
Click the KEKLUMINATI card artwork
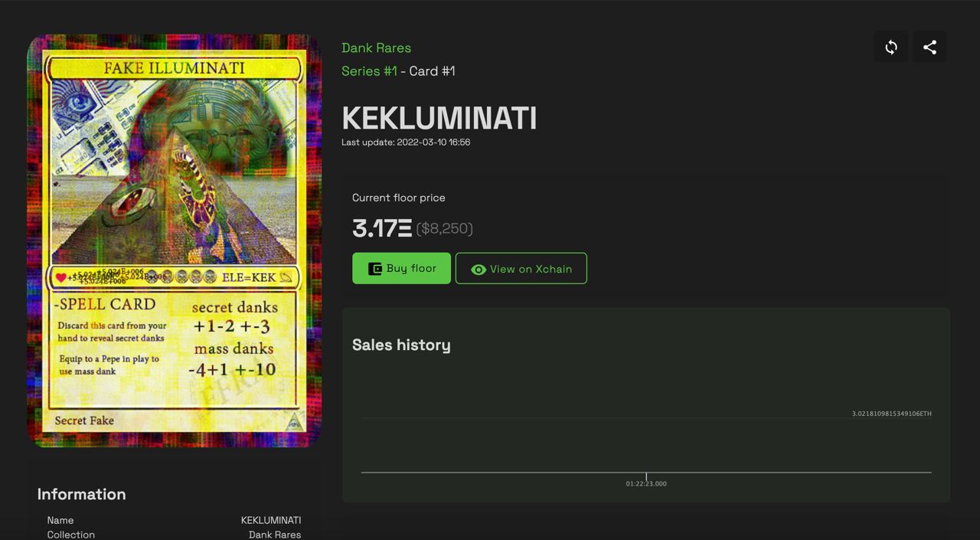tap(175, 241)
